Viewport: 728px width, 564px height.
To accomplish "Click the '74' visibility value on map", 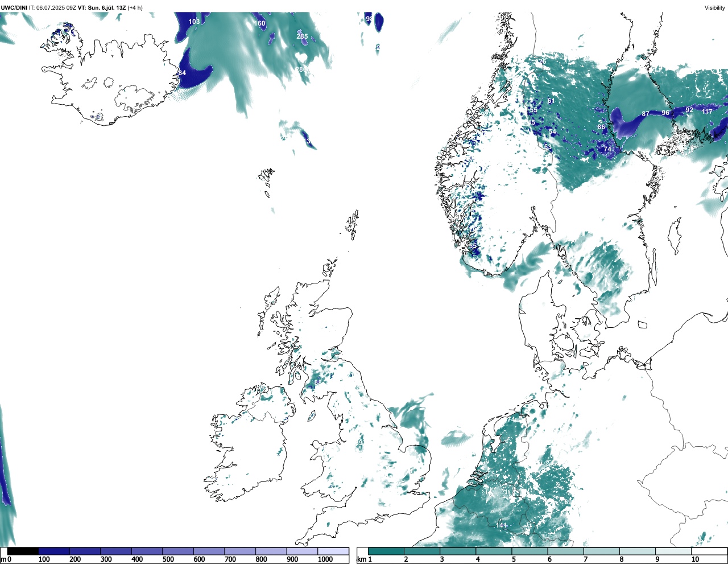I will click(607, 149).
